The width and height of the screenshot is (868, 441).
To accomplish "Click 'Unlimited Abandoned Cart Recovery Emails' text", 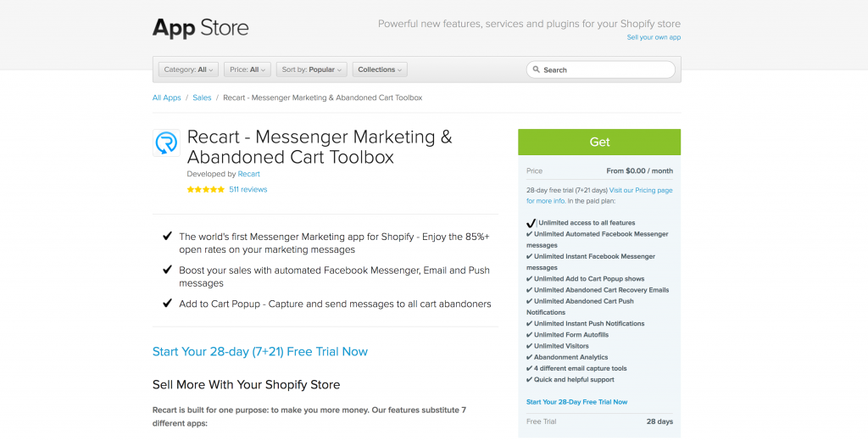I will coord(601,290).
